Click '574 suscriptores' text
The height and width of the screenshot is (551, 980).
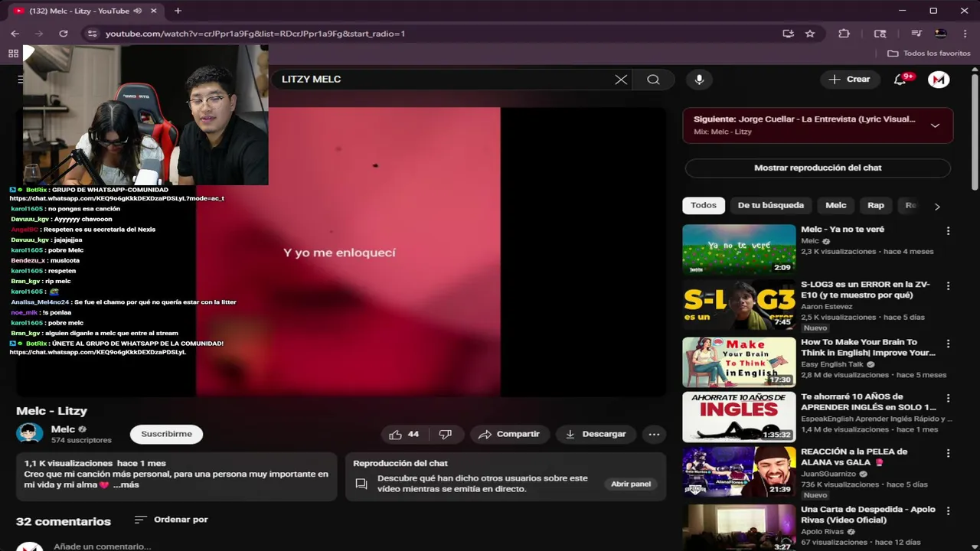coord(81,440)
